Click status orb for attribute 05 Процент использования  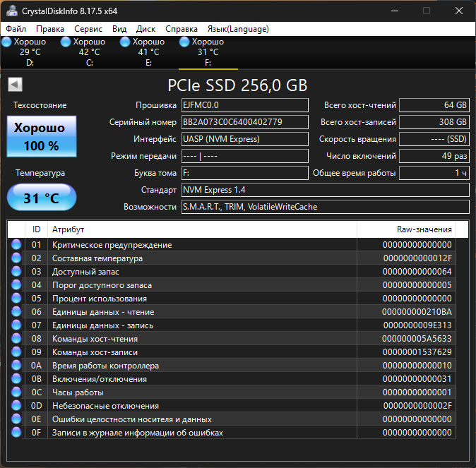point(16,298)
